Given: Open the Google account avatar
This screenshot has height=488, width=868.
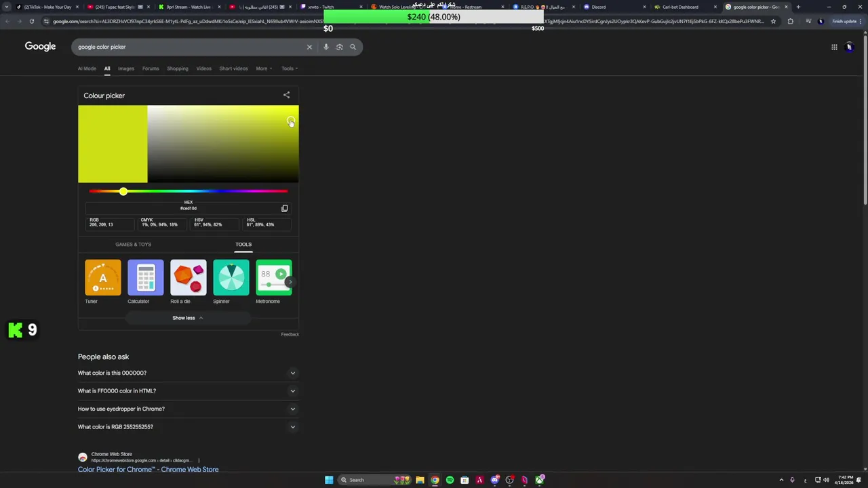Looking at the screenshot, I should [x=849, y=47].
